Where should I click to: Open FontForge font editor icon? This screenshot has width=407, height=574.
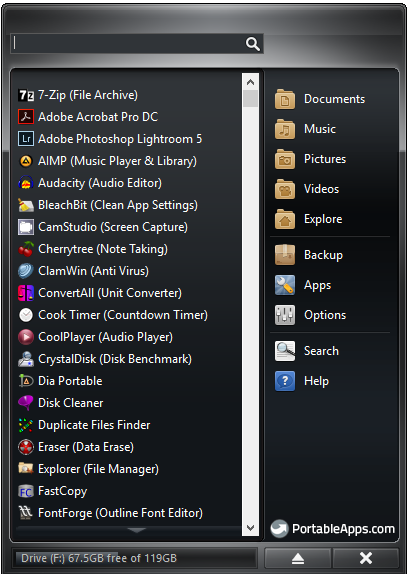coord(26,513)
